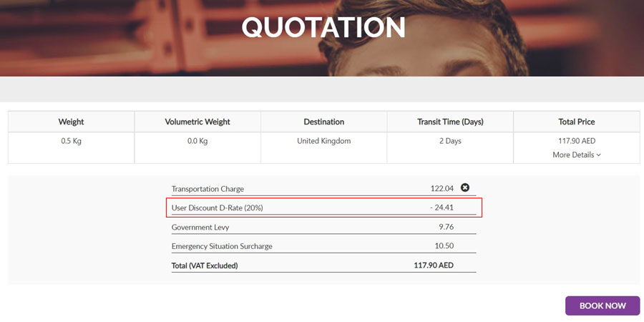644x322 pixels.
Task: Click the Destination column header
Action: tap(323, 122)
